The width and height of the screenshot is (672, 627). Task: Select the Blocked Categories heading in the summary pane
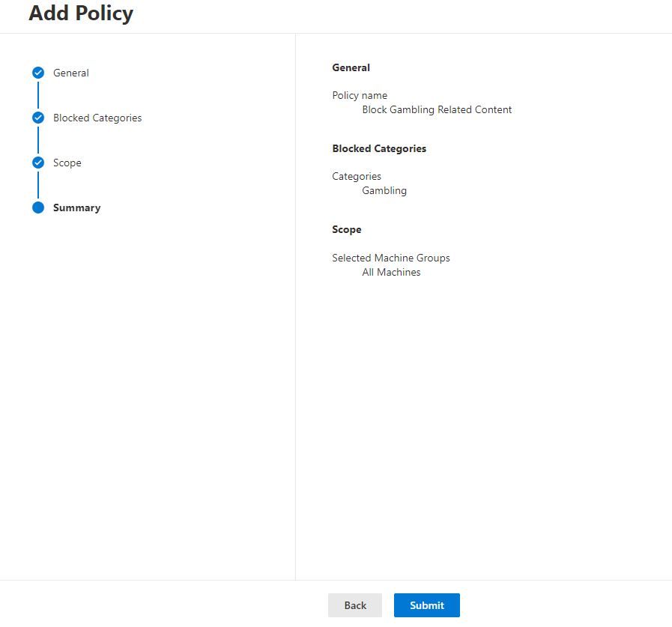point(379,148)
